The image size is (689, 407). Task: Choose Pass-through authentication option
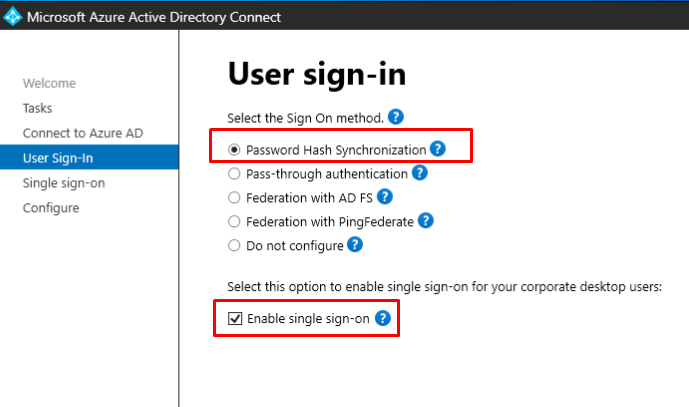(234, 174)
